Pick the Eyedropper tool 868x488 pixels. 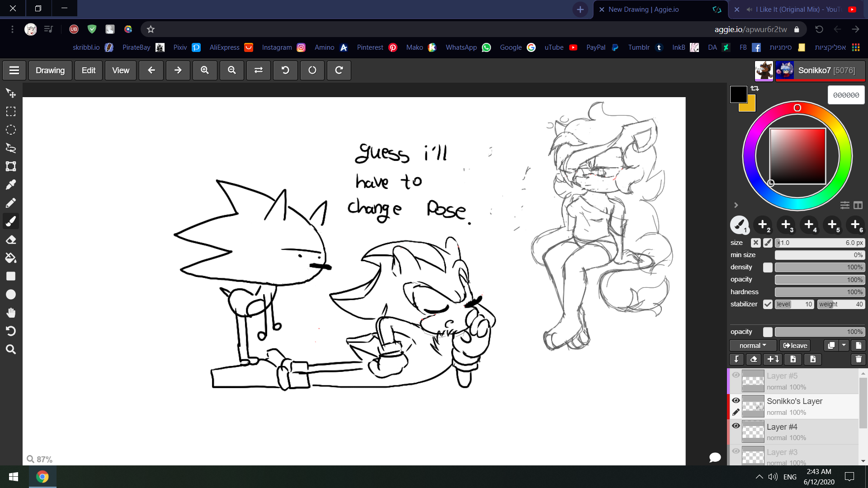(x=11, y=185)
